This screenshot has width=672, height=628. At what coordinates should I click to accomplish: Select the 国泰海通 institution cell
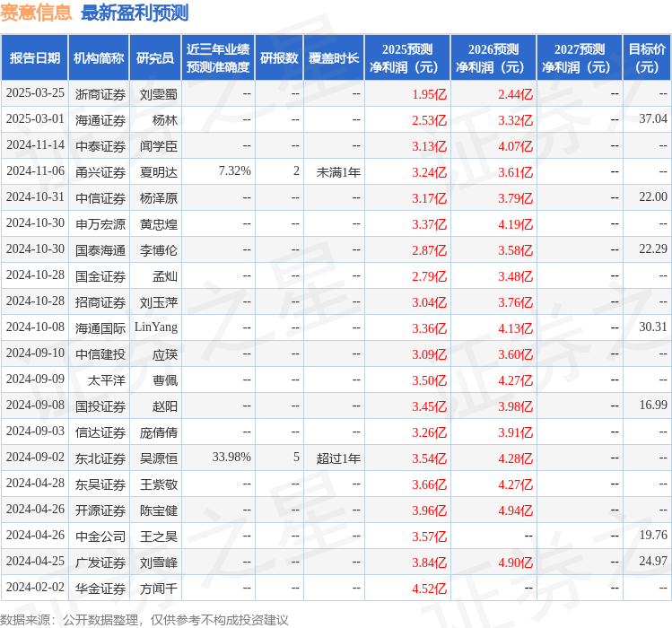tap(100, 250)
